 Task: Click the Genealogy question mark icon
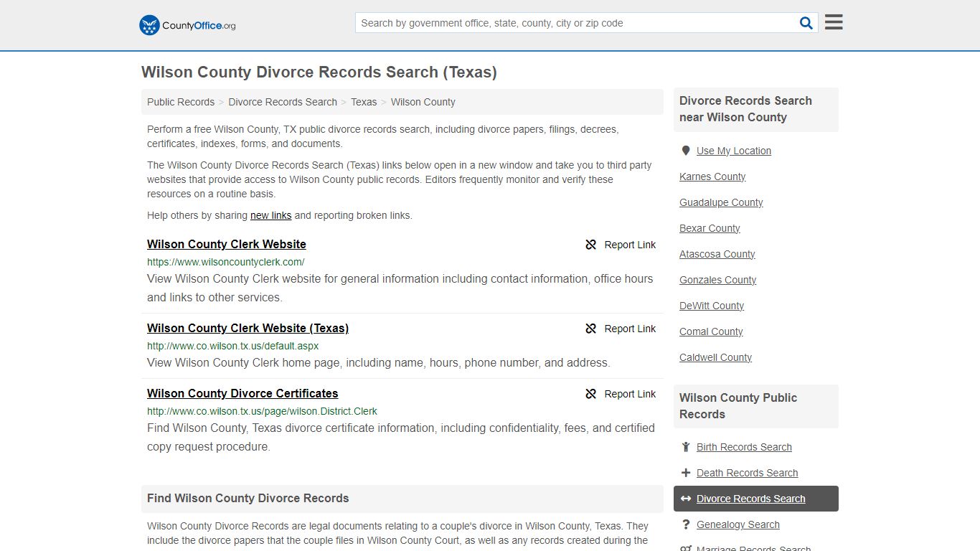[686, 524]
